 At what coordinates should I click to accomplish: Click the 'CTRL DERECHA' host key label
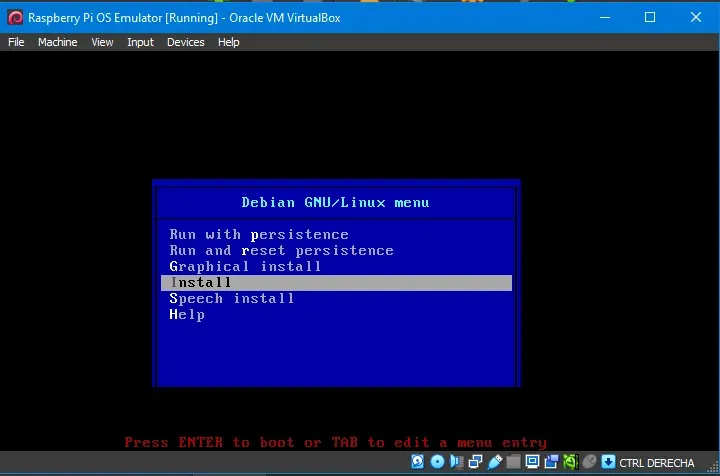pos(657,463)
